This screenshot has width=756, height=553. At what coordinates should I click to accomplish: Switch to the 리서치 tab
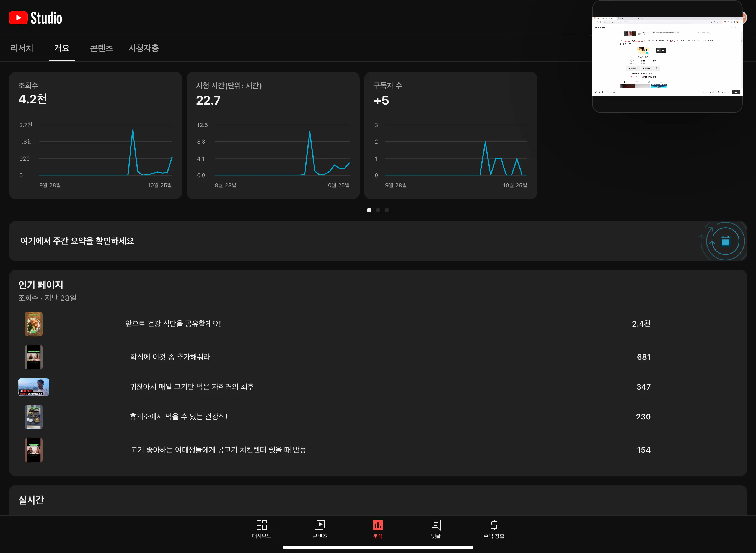pos(22,48)
